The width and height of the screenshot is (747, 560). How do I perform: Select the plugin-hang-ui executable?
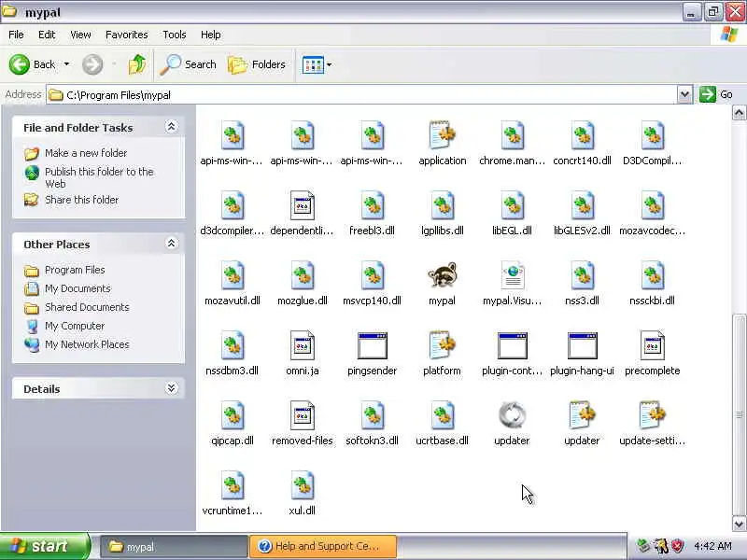point(582,345)
